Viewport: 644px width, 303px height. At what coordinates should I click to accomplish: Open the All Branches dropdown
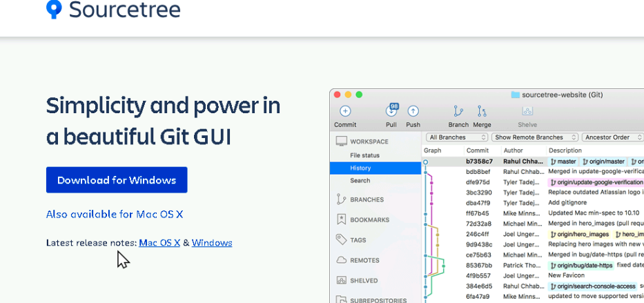pos(456,137)
